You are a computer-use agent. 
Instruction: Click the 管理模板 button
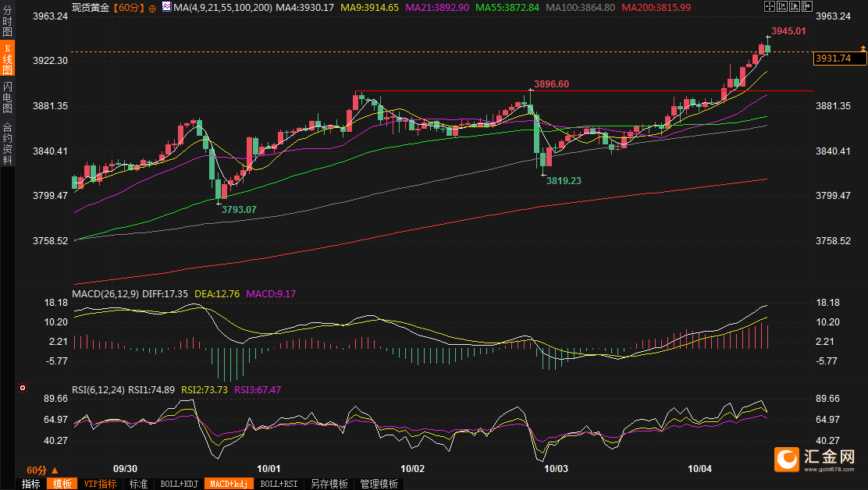tap(379, 484)
